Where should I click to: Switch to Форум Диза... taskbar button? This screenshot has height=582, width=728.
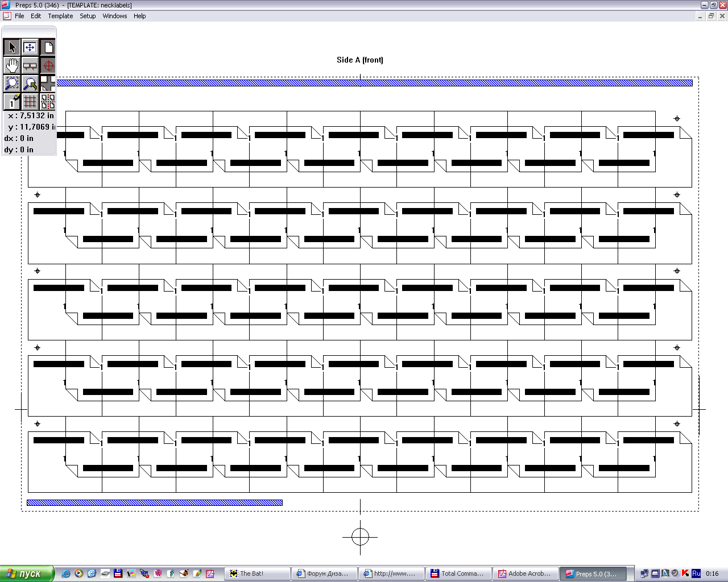pos(324,574)
